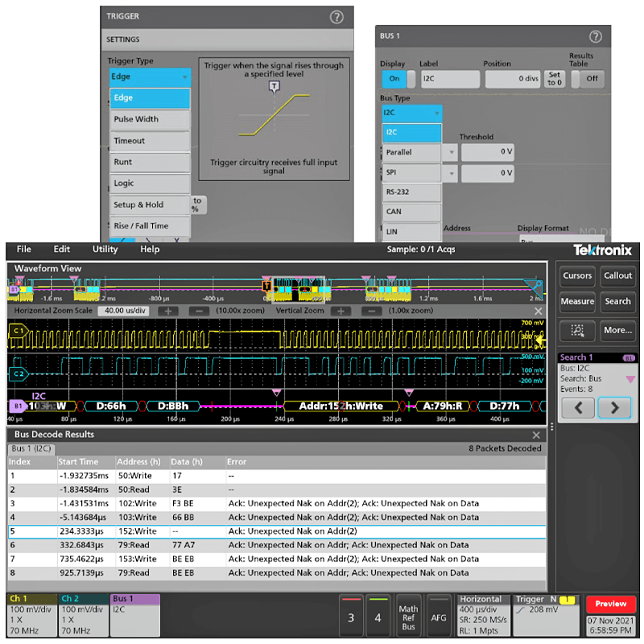
Task: Click the Horizontal Zoom Scale value field
Action: (x=125, y=311)
